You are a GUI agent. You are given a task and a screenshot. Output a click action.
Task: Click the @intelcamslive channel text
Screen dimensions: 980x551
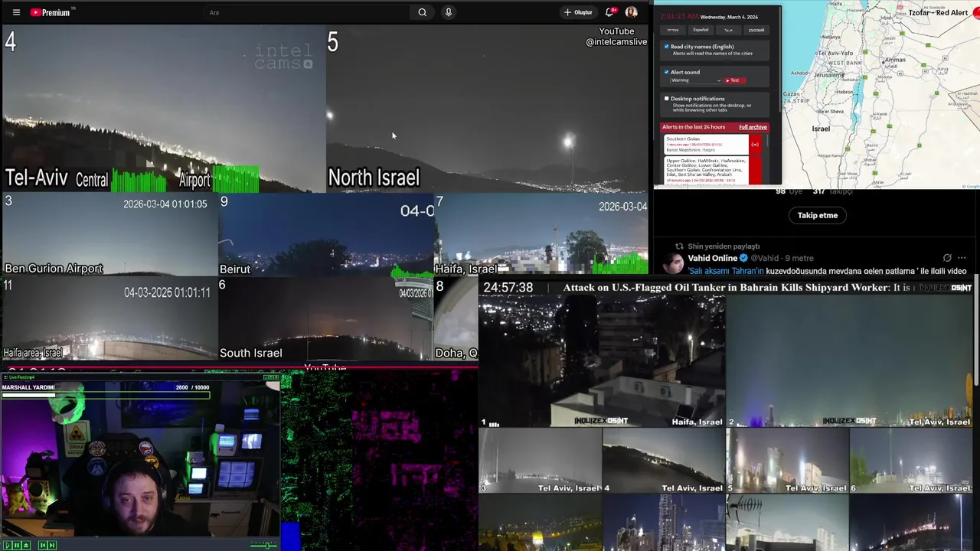pyautogui.click(x=616, y=42)
